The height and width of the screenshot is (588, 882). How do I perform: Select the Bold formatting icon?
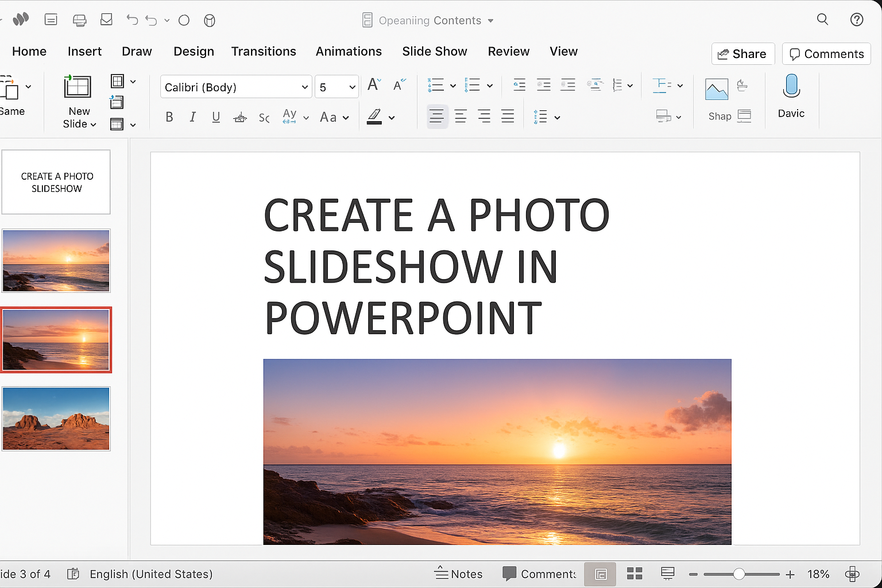169,117
